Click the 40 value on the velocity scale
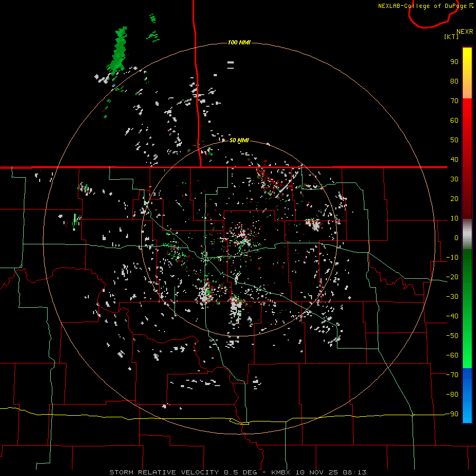This screenshot has height=476, width=476. pos(454,160)
